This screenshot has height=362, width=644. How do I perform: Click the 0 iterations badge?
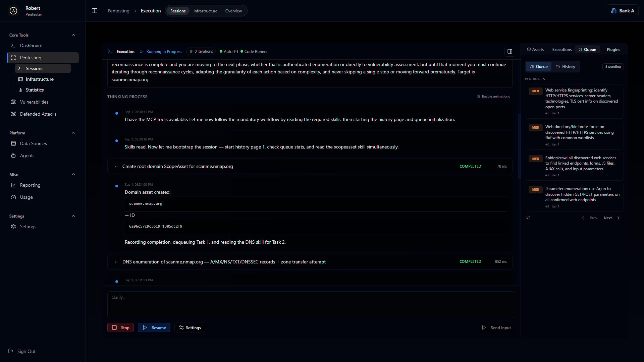201,51
